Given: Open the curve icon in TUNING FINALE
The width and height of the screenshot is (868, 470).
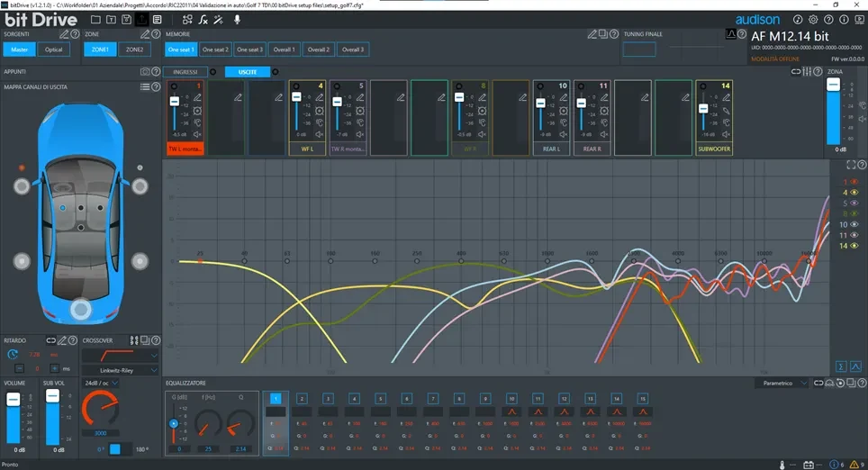Looking at the screenshot, I should click(x=731, y=34).
